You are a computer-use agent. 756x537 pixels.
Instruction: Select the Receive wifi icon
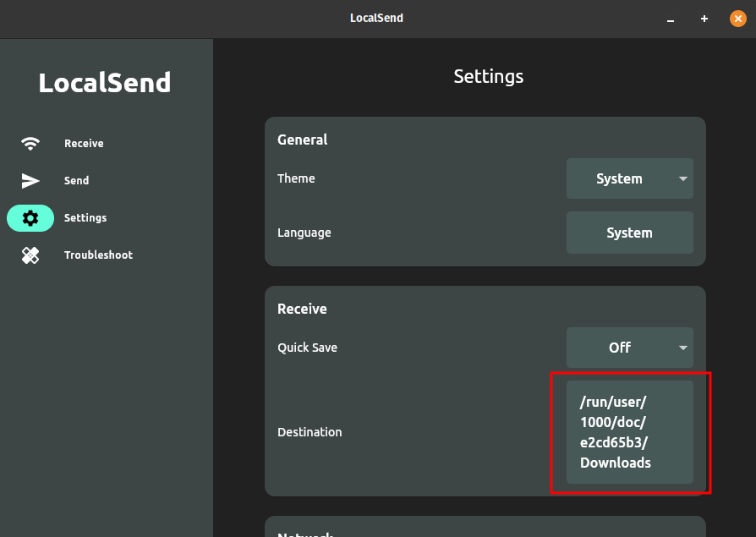30,143
